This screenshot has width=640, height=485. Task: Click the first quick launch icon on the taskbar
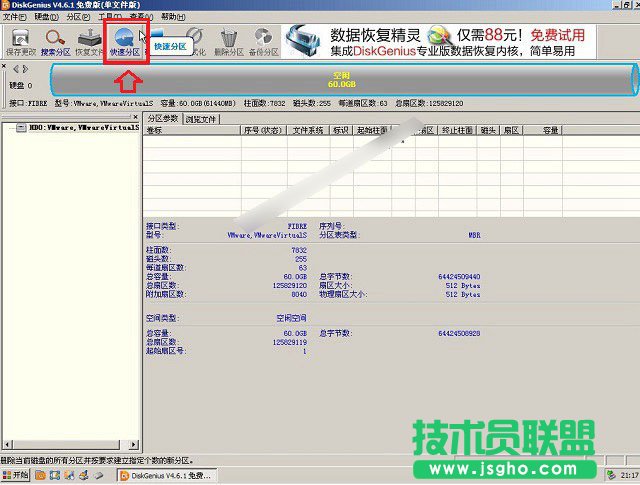[x=40, y=476]
